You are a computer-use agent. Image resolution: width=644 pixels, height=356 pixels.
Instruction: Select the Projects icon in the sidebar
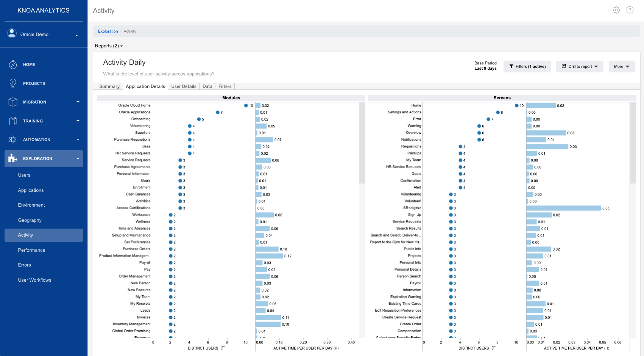(x=13, y=83)
